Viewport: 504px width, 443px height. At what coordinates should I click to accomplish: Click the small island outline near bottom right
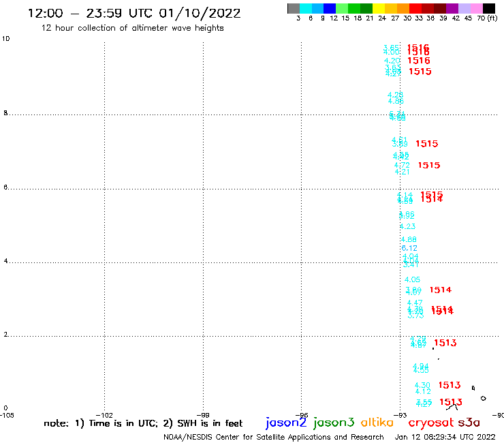point(483,398)
